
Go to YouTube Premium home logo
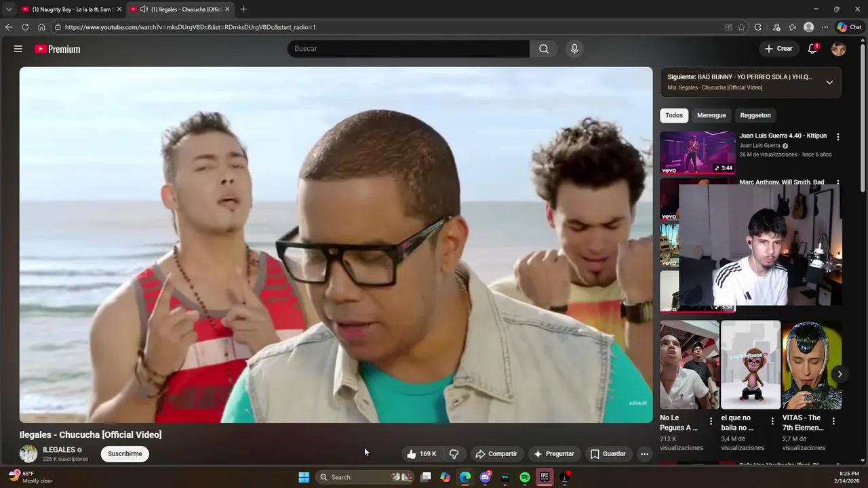coord(58,49)
